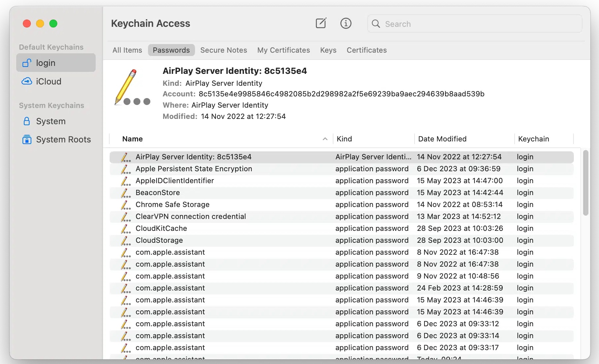
Task: Select the Keys category tab
Action: [328, 50]
